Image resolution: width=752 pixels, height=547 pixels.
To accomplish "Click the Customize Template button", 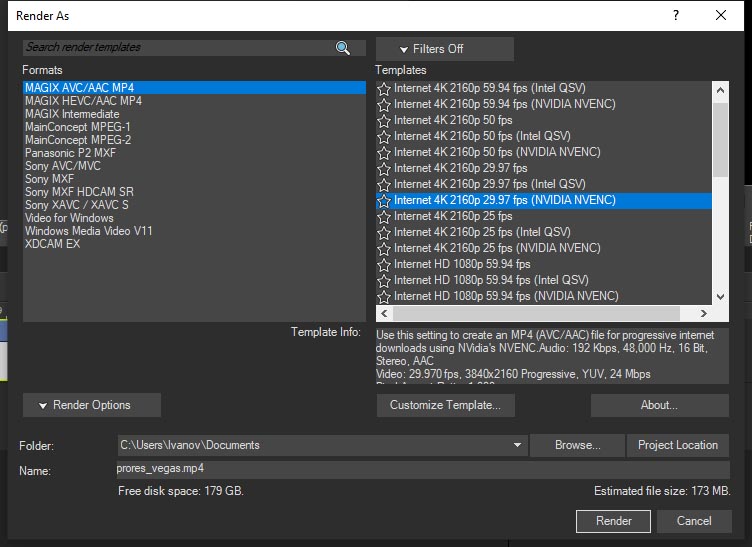I will (x=445, y=405).
